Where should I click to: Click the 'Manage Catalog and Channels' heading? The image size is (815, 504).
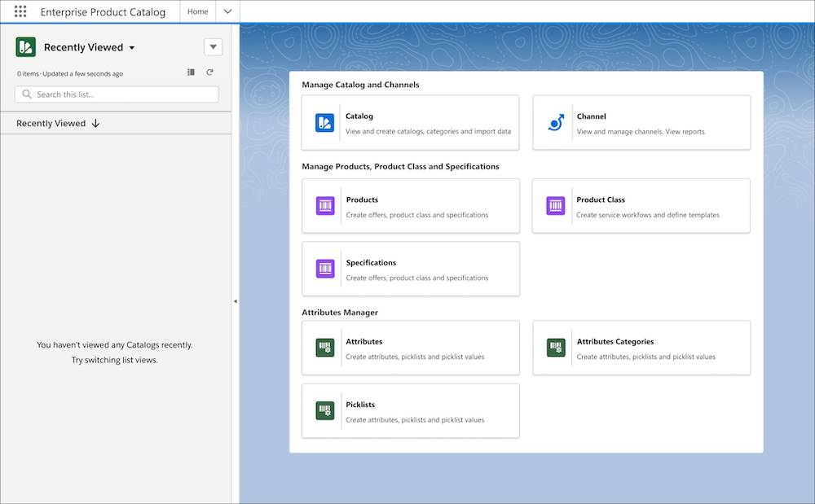click(x=360, y=85)
